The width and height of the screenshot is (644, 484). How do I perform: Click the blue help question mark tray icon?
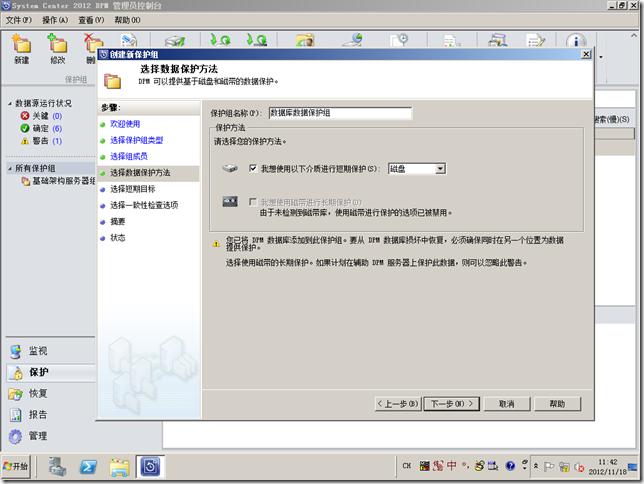(510, 466)
